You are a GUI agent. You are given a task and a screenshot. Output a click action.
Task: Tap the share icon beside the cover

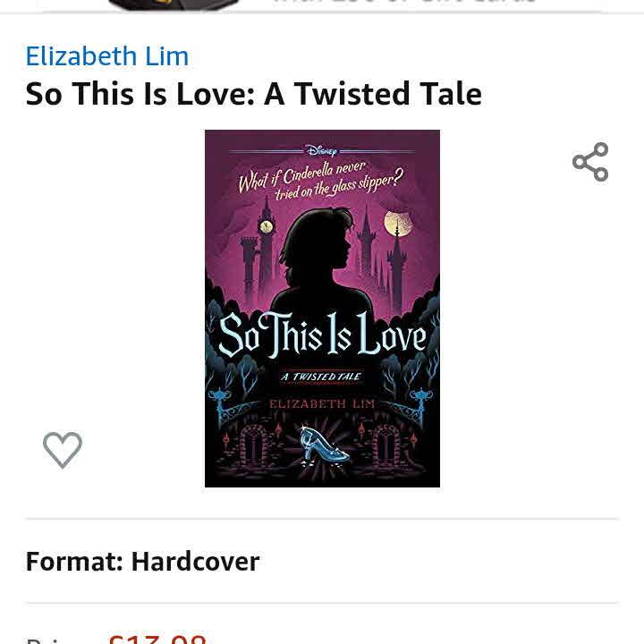590,162
